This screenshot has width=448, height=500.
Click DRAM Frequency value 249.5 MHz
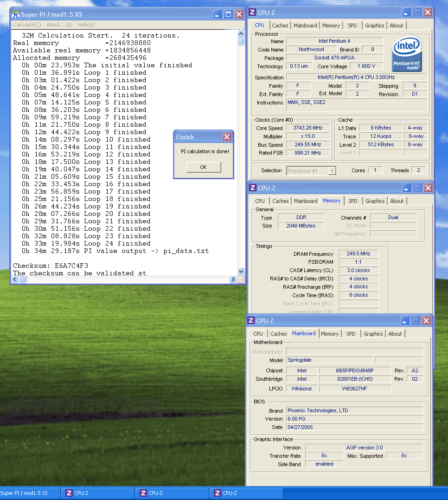(358, 254)
